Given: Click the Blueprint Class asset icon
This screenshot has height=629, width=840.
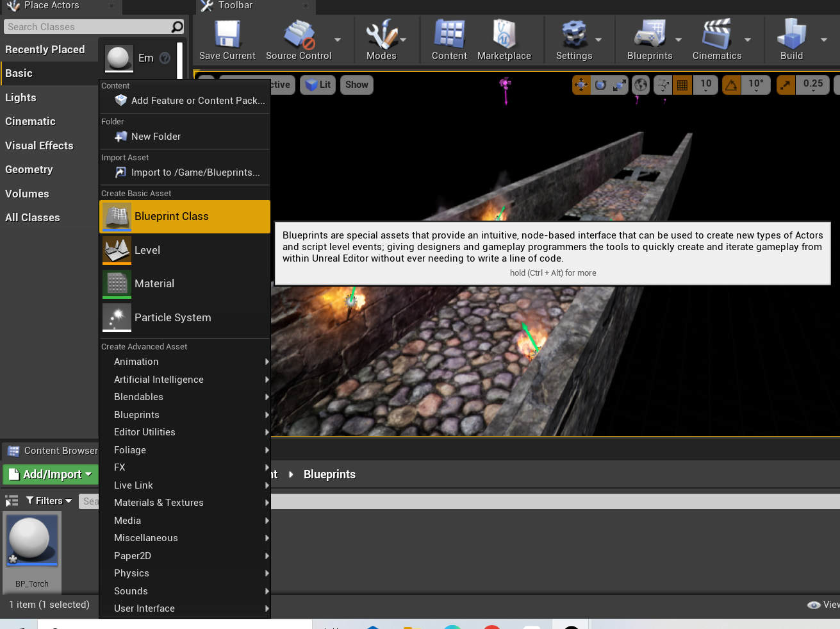Looking at the screenshot, I should (117, 217).
